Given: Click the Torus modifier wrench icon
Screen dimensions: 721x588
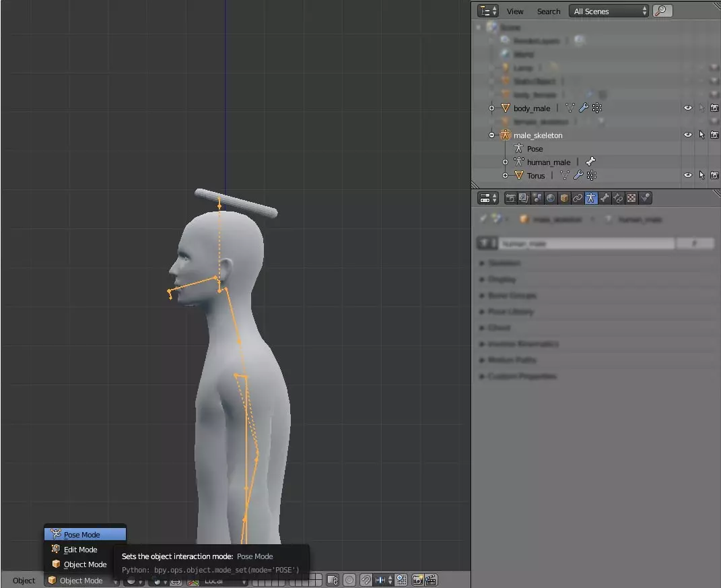Looking at the screenshot, I should coord(578,176).
